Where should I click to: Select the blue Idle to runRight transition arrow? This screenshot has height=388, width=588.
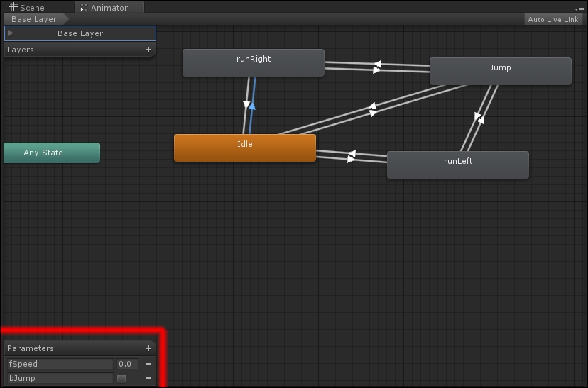252,105
